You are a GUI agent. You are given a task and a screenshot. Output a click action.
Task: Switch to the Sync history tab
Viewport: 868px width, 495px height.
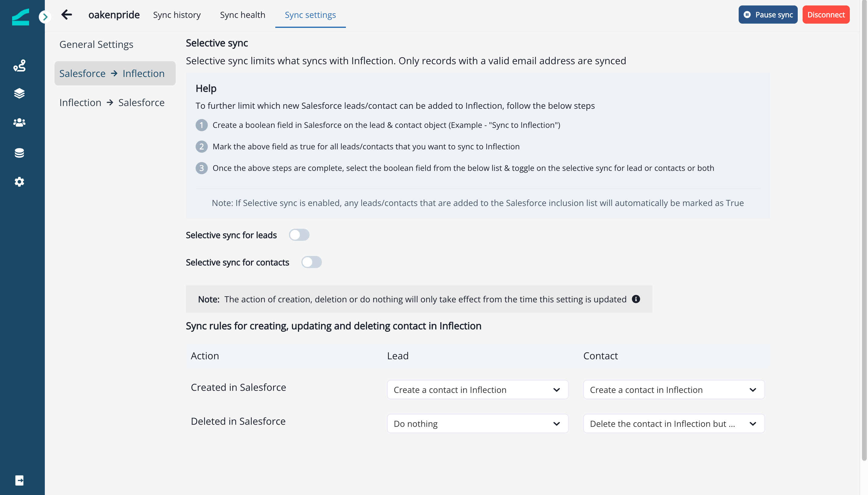click(177, 15)
